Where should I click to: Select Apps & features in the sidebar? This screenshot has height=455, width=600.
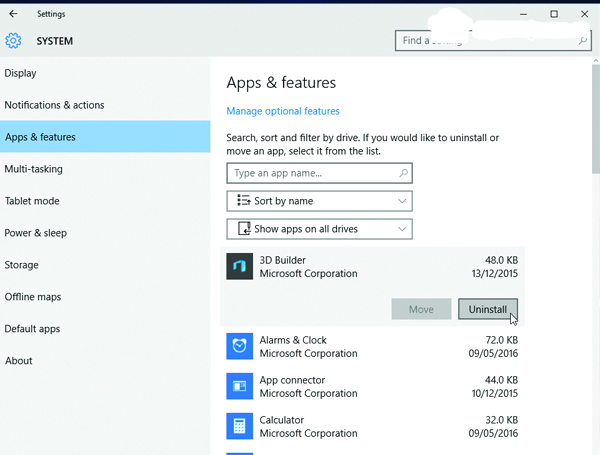105,137
